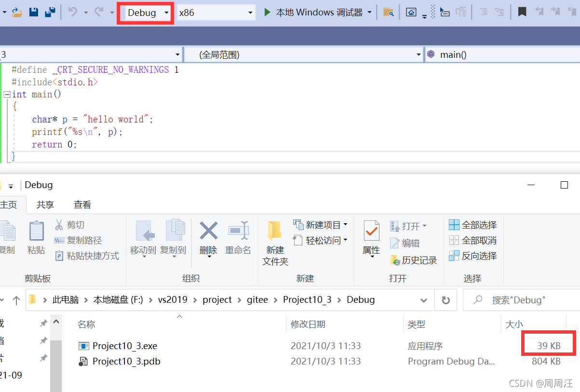Open the 打开 open dropdown in ribbon
The height and width of the screenshot is (392, 580).
(x=408, y=226)
